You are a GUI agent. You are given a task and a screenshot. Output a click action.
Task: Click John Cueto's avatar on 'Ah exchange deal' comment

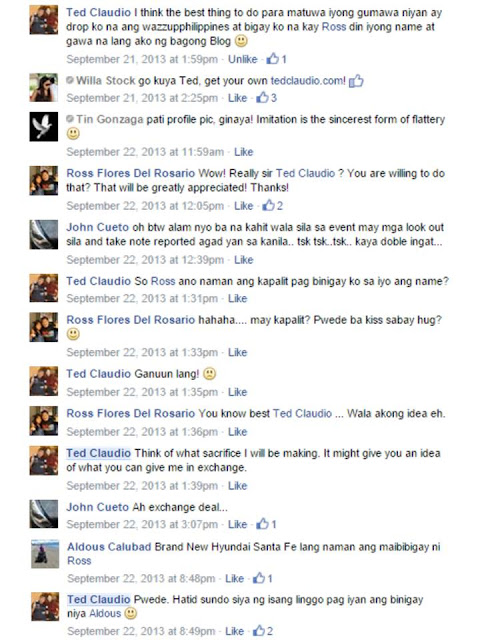44,514
